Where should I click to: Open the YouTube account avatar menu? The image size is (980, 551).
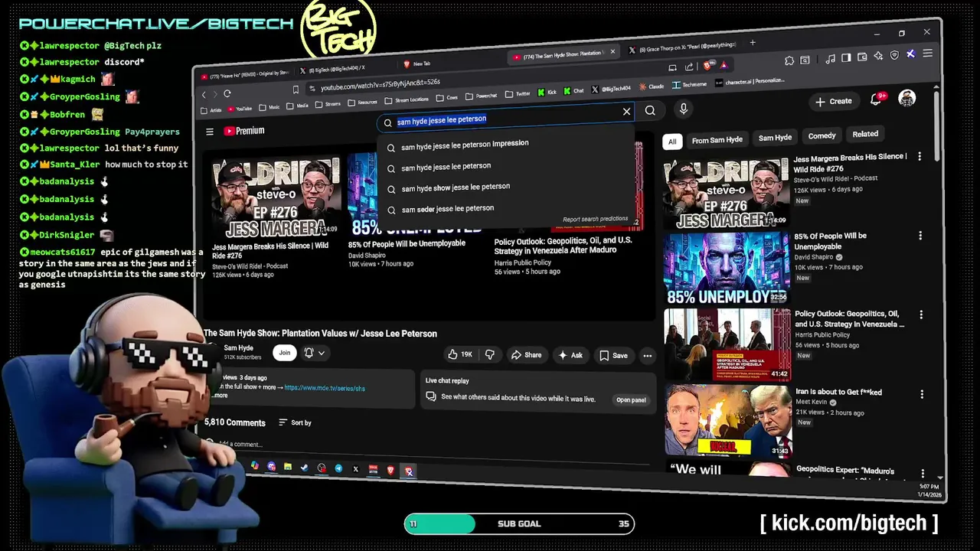tap(907, 98)
